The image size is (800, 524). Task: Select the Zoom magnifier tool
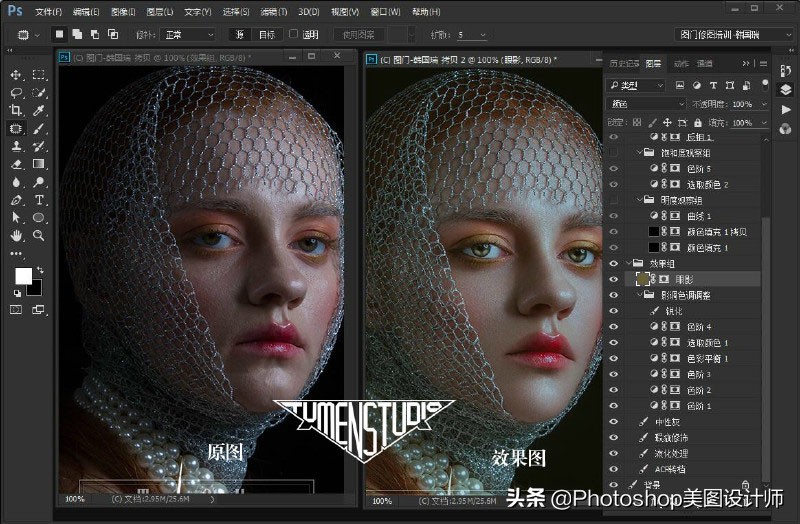(x=39, y=236)
